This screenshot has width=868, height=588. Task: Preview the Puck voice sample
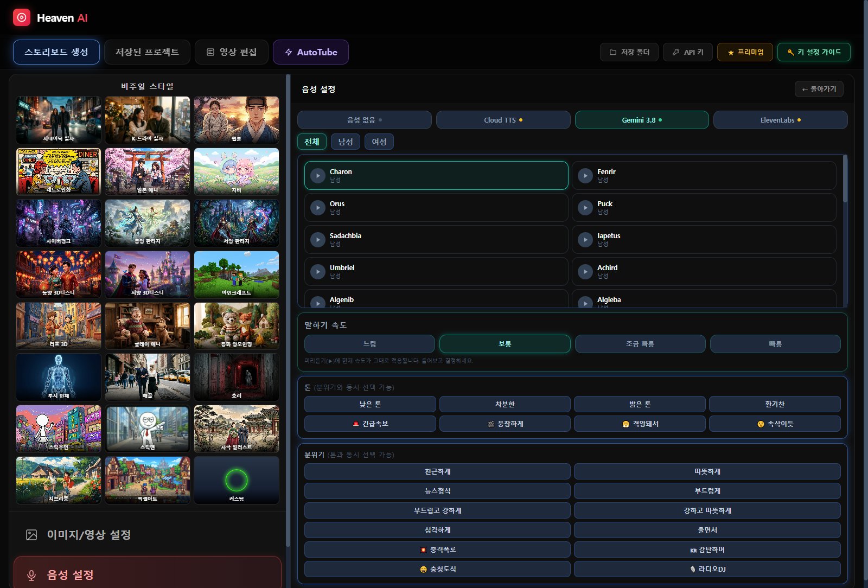585,208
